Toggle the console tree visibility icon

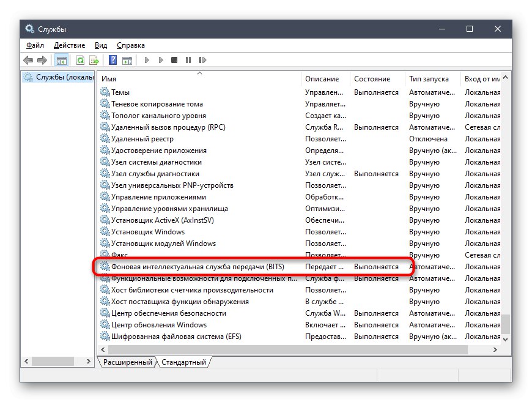click(60, 60)
